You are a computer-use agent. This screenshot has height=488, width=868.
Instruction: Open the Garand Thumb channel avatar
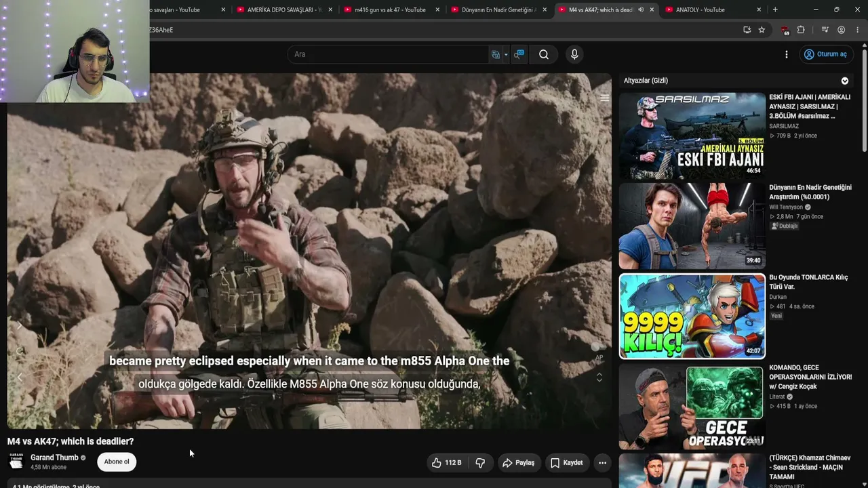coord(16,462)
